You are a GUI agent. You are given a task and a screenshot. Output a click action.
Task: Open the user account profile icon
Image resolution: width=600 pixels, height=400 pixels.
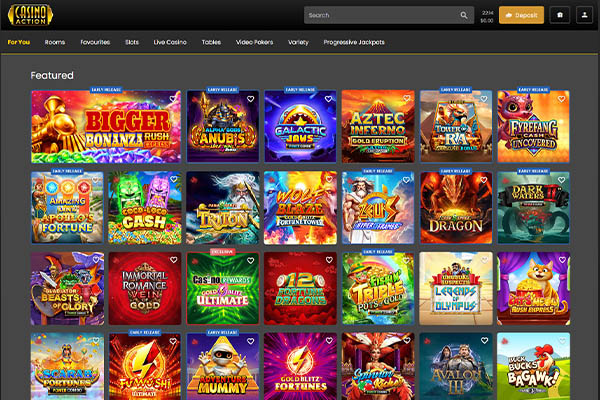tap(583, 15)
